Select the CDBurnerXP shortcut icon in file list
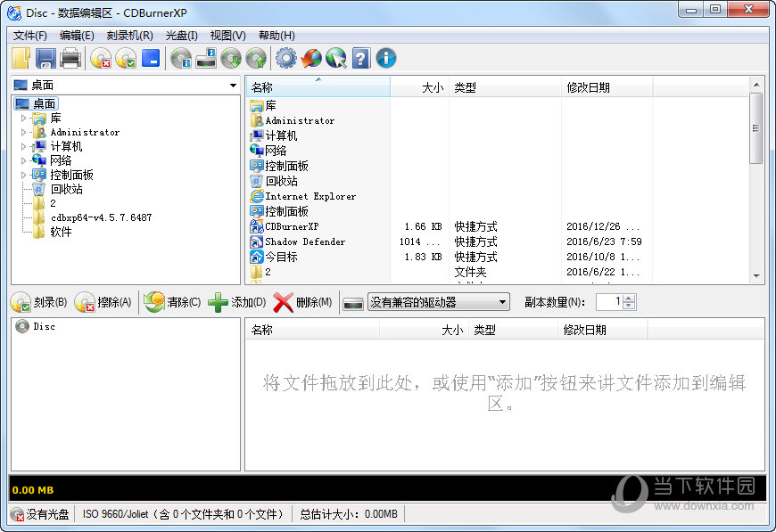 256,226
